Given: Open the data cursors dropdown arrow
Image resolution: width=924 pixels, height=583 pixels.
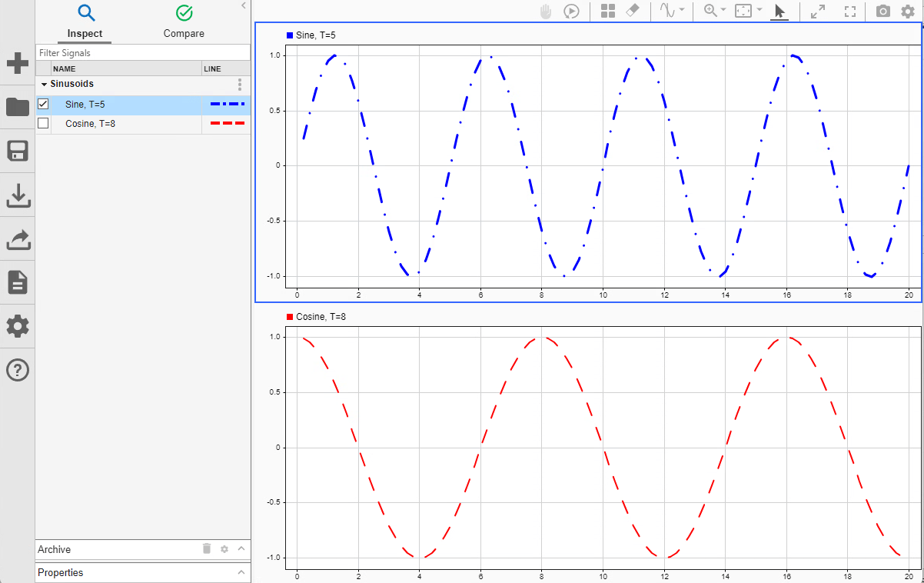Looking at the screenshot, I should [682, 10].
